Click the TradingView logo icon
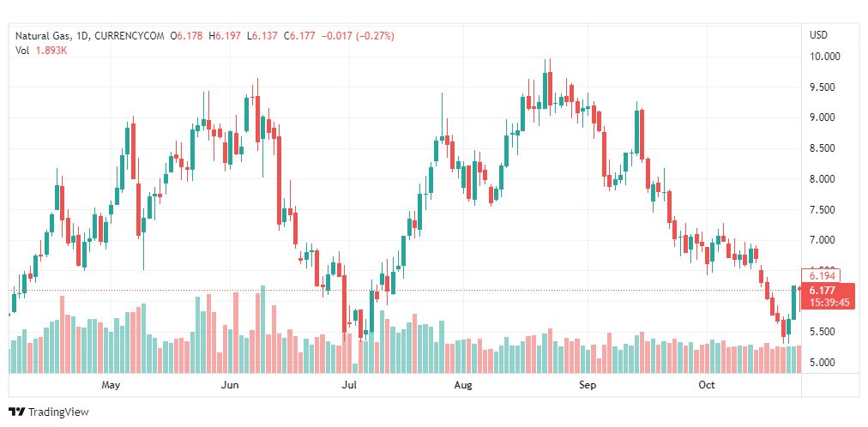The width and height of the screenshot is (868, 427). point(16,412)
